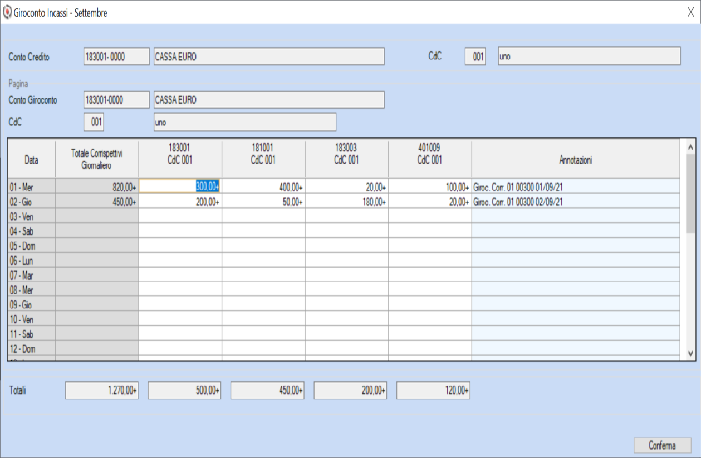
Task: Click the CdC 001 field under Conto Giroconto
Action: 94,122
